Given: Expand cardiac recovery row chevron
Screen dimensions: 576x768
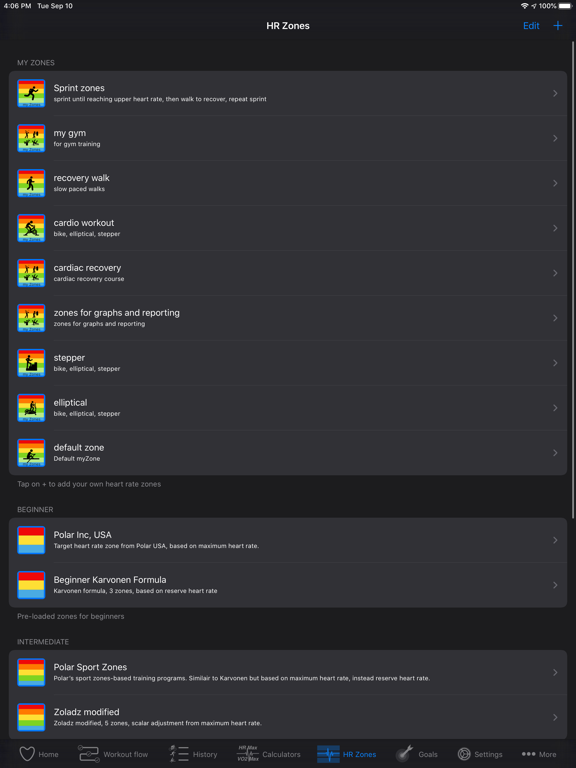Looking at the screenshot, I should tap(555, 273).
